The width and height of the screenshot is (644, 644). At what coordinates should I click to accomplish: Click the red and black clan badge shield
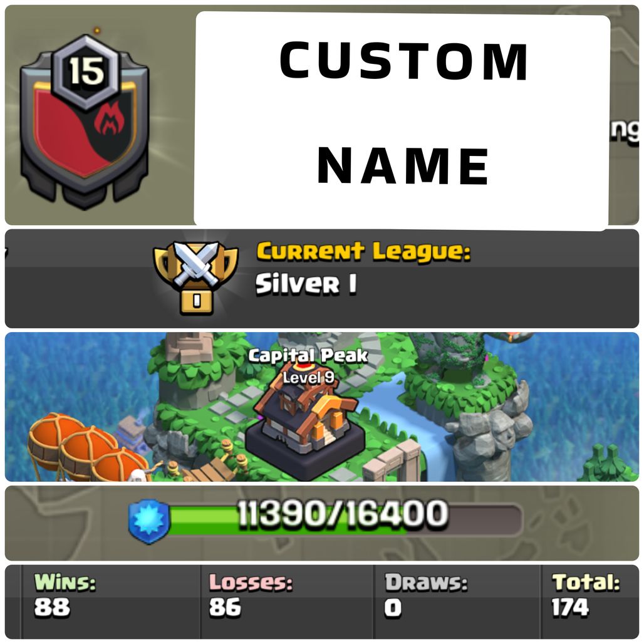pyautogui.click(x=85, y=123)
